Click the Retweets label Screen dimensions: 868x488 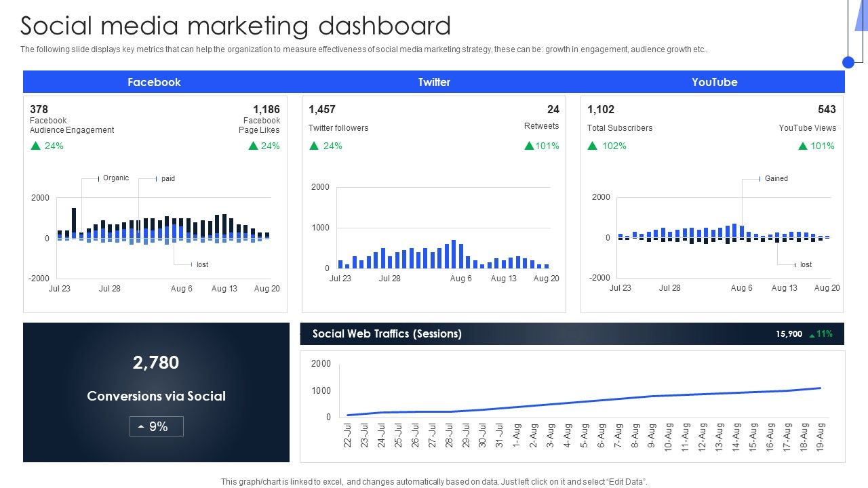point(542,126)
